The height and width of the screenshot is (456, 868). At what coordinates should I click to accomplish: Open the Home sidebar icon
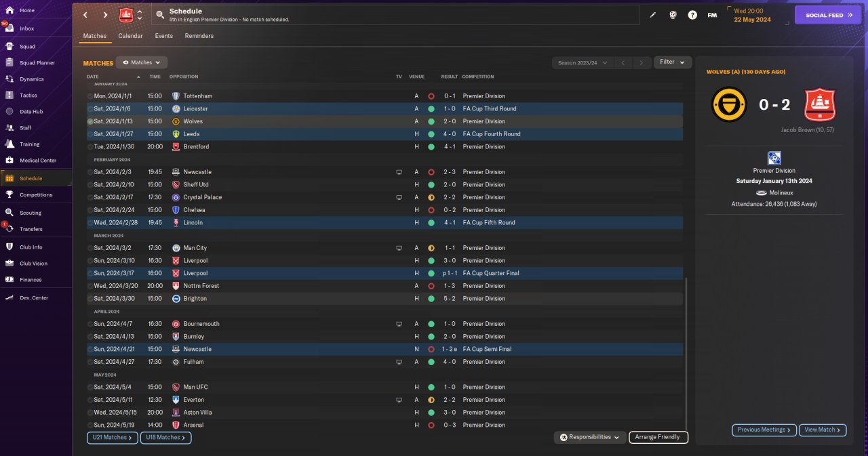[x=9, y=10]
